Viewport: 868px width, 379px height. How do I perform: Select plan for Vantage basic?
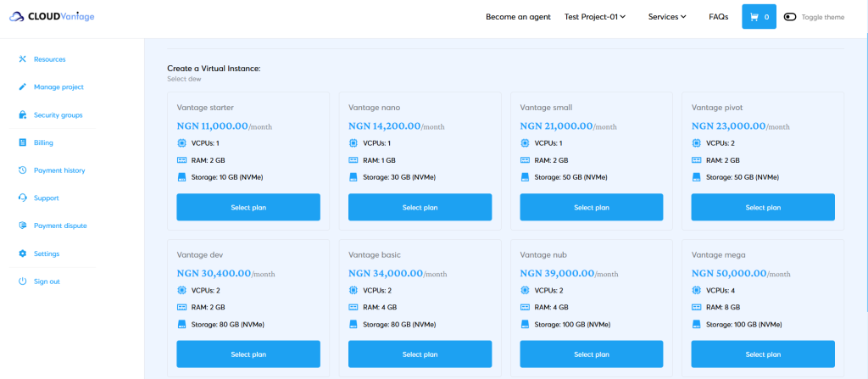click(420, 354)
